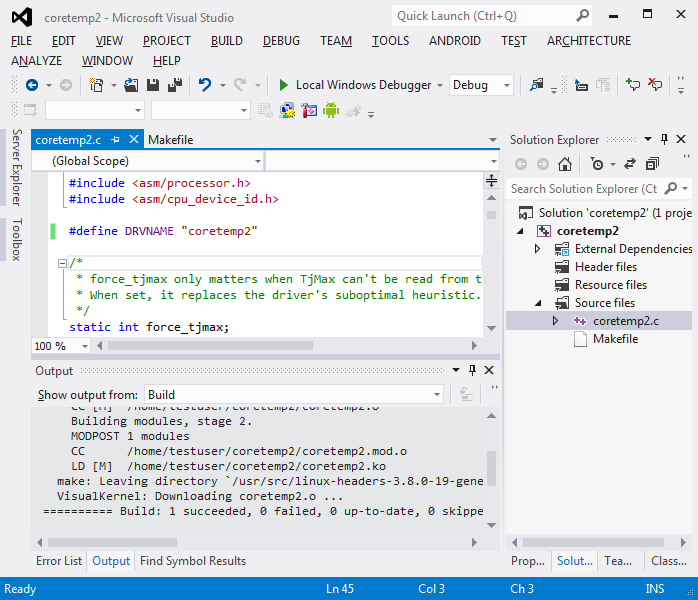Viewport: 698px width, 600px height.
Task: Click the Redo arrow icon
Action: (x=240, y=85)
